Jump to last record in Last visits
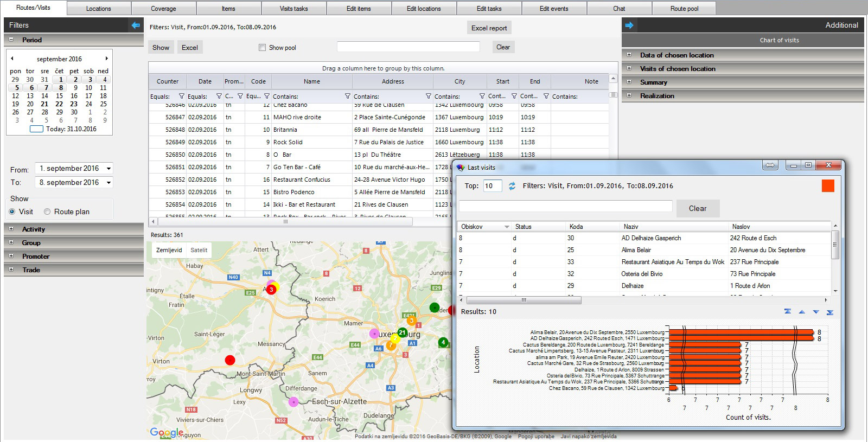This screenshot has width=868, height=442. pyautogui.click(x=829, y=312)
